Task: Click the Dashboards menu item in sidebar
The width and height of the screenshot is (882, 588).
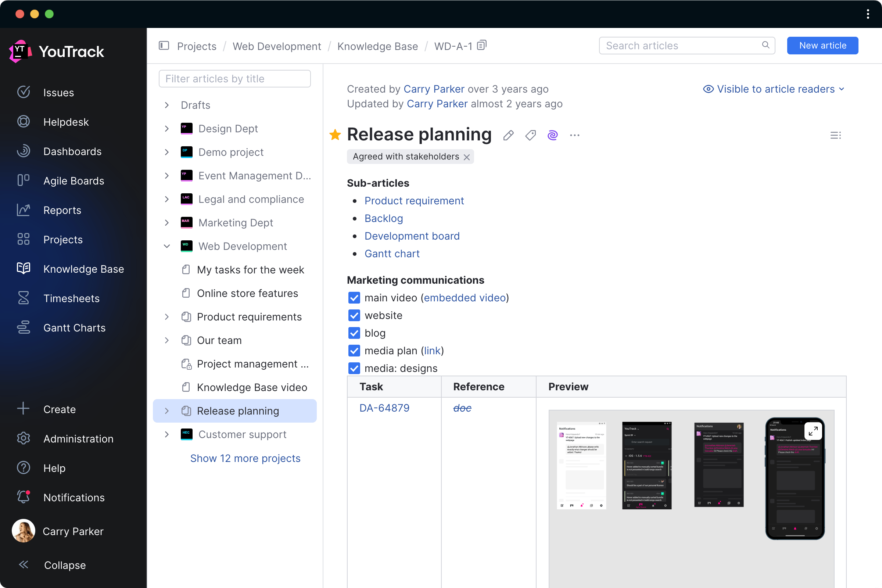Action: [x=72, y=151]
